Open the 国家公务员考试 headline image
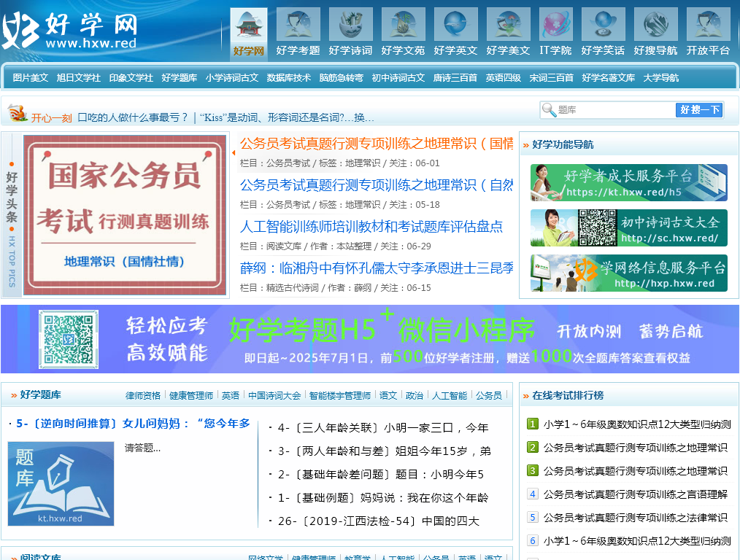The height and width of the screenshot is (560, 740). 125,215
